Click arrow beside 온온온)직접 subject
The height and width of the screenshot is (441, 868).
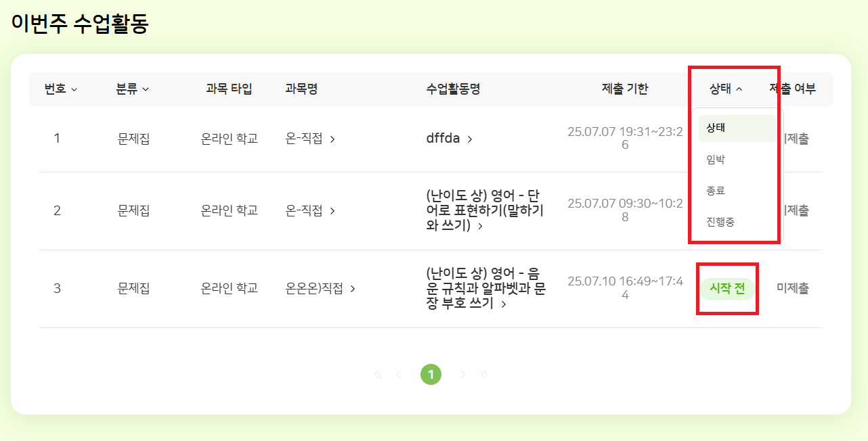click(x=352, y=289)
